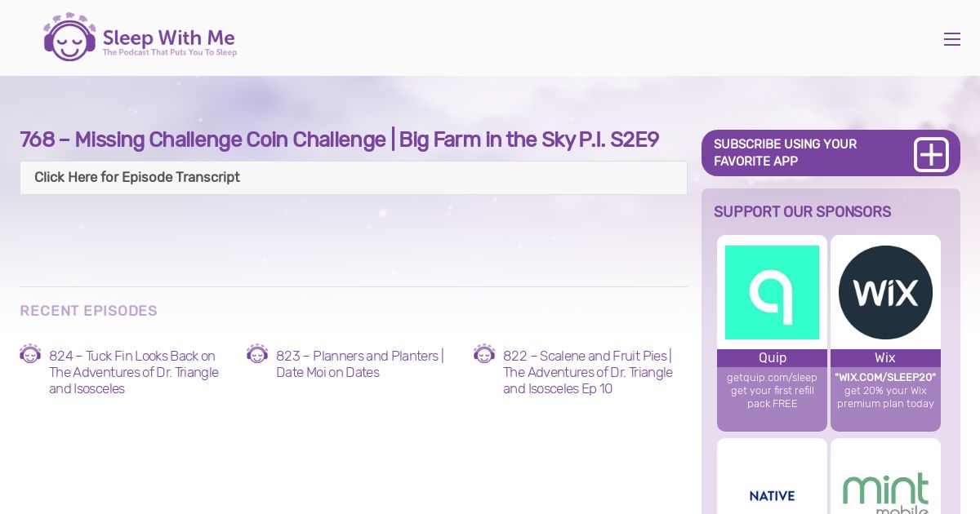Open episode 824 Tuck Fin Looks Back
This screenshot has width=980, height=514.
134,372
